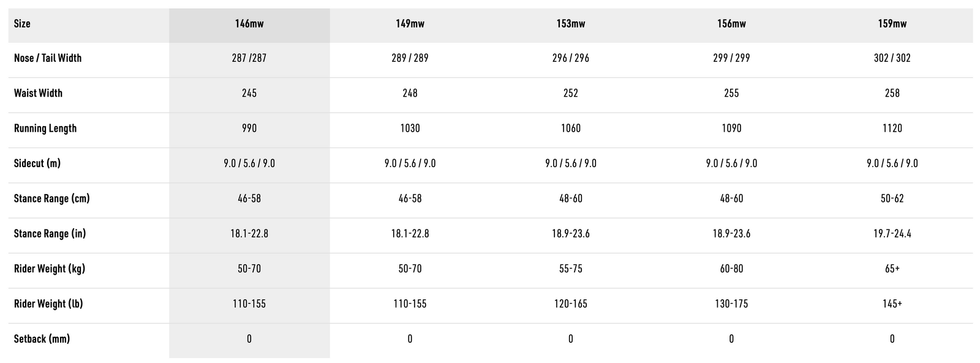Image resolution: width=980 pixels, height=363 pixels.
Task: Select the Waist Width row label
Action: (38, 93)
